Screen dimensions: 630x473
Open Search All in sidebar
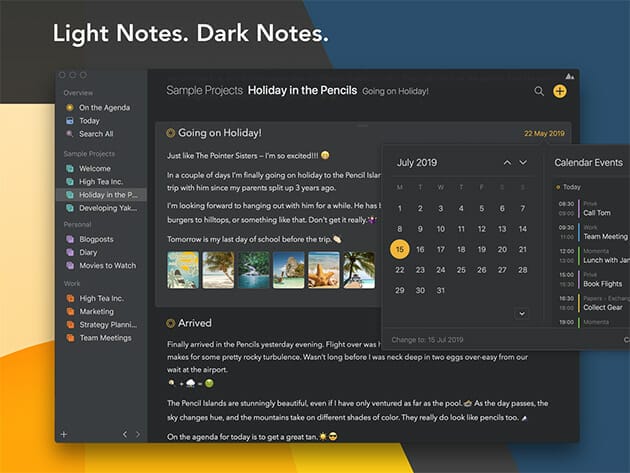tap(96, 134)
